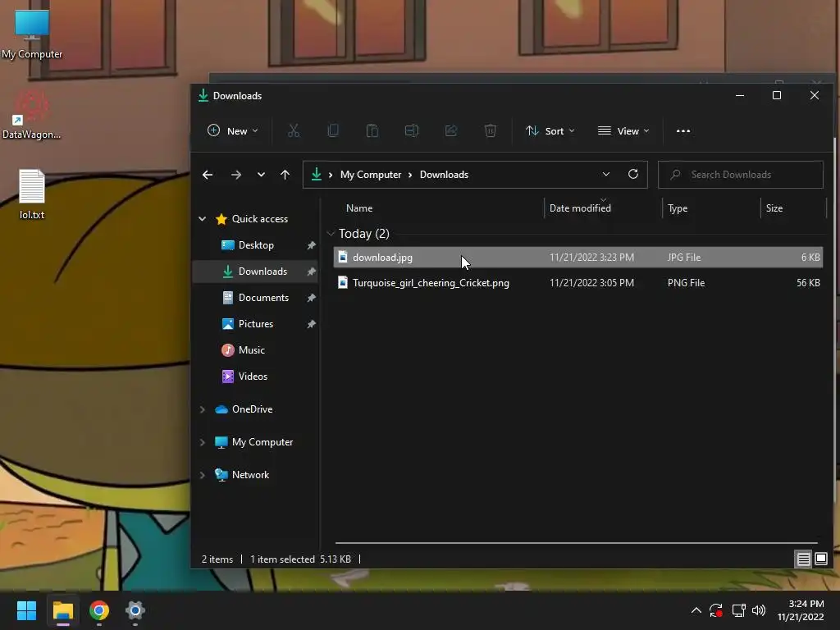Collapse the Today (2) group
The height and width of the screenshot is (630, 840).
(331, 234)
